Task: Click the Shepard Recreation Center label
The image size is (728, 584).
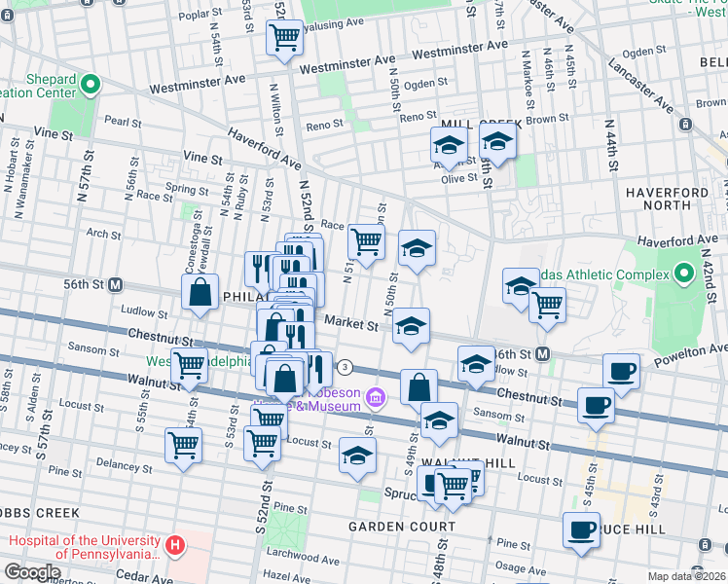Action: [x=38, y=86]
